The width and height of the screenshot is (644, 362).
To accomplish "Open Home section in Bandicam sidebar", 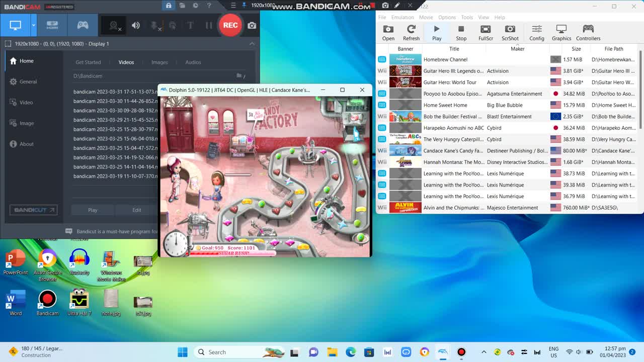I will pos(22,61).
